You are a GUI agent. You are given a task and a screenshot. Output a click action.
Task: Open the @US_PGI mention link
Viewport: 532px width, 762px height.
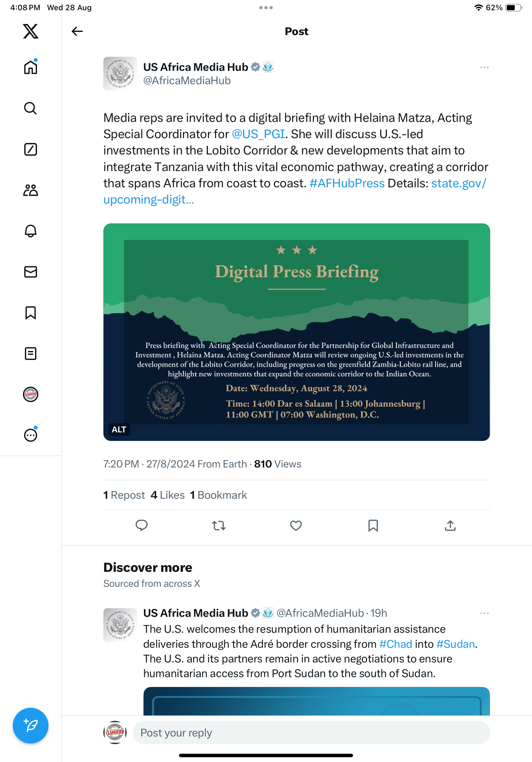point(258,134)
